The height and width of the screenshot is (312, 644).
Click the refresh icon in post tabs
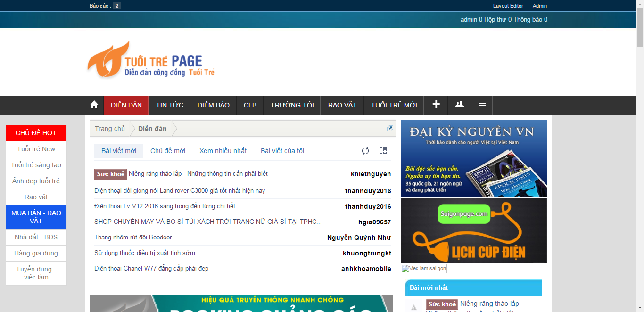click(365, 151)
